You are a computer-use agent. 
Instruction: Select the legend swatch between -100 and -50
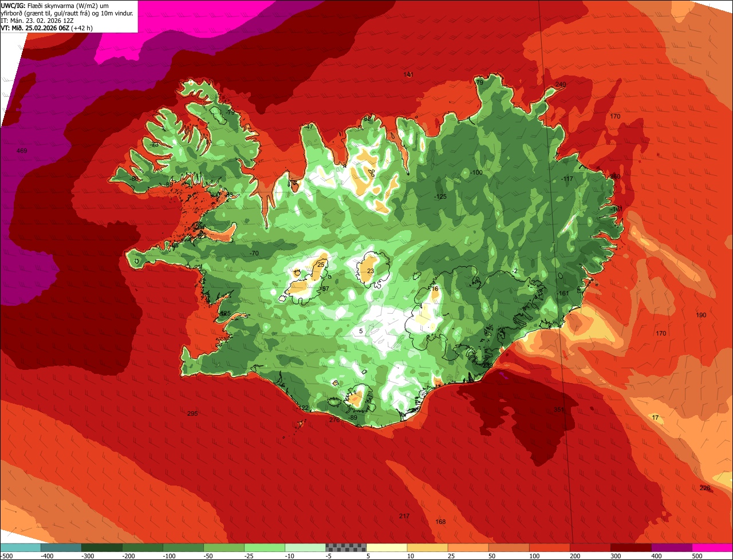(183, 547)
